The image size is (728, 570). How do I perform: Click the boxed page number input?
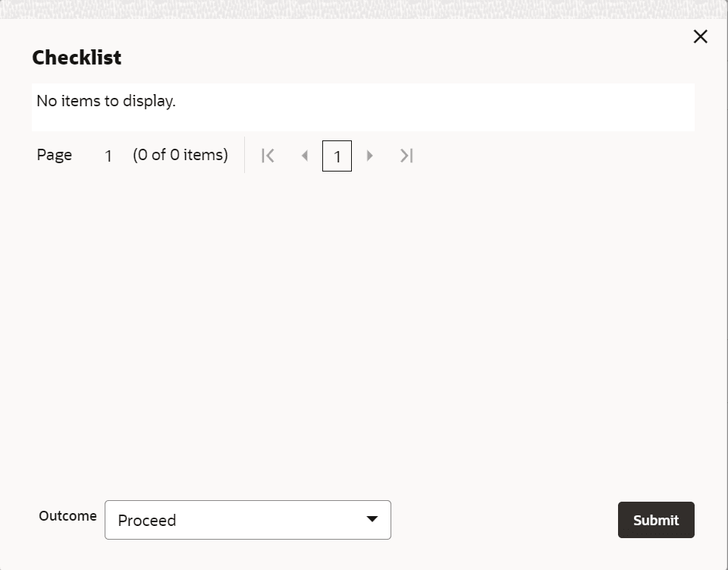pyautogui.click(x=337, y=156)
